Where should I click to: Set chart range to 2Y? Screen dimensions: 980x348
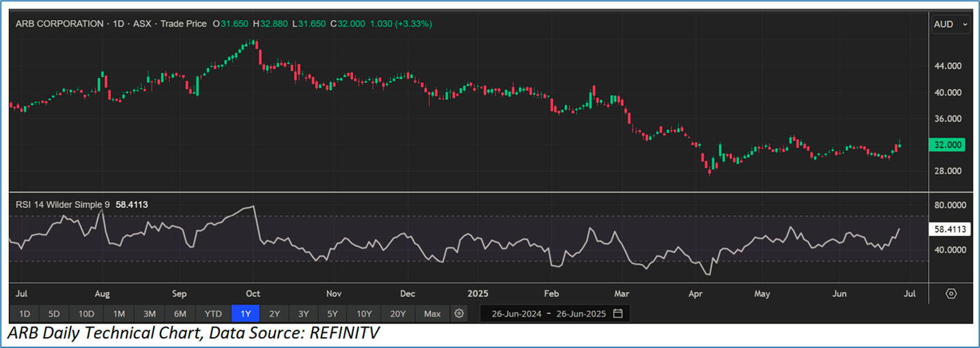[x=274, y=314]
